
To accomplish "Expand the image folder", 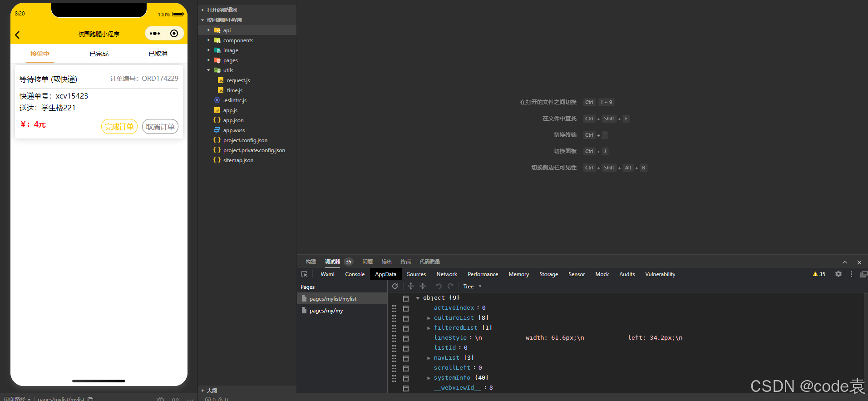I will point(209,50).
